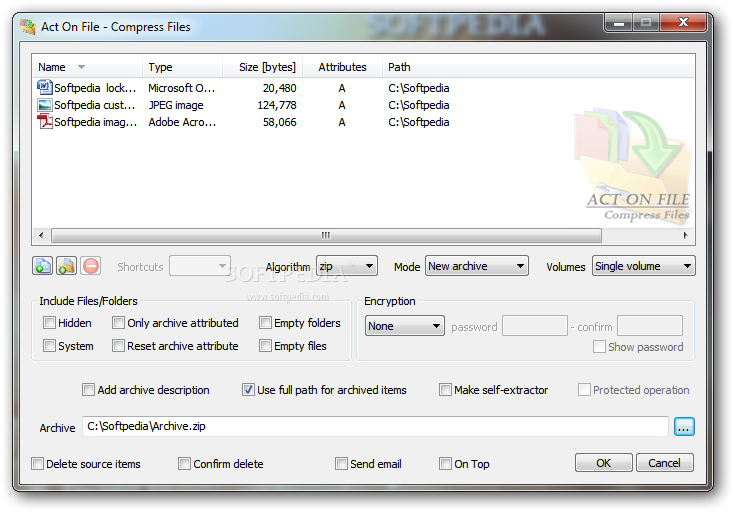The height and width of the screenshot is (512, 734).
Task: Sort by Type column header
Action: click(182, 67)
